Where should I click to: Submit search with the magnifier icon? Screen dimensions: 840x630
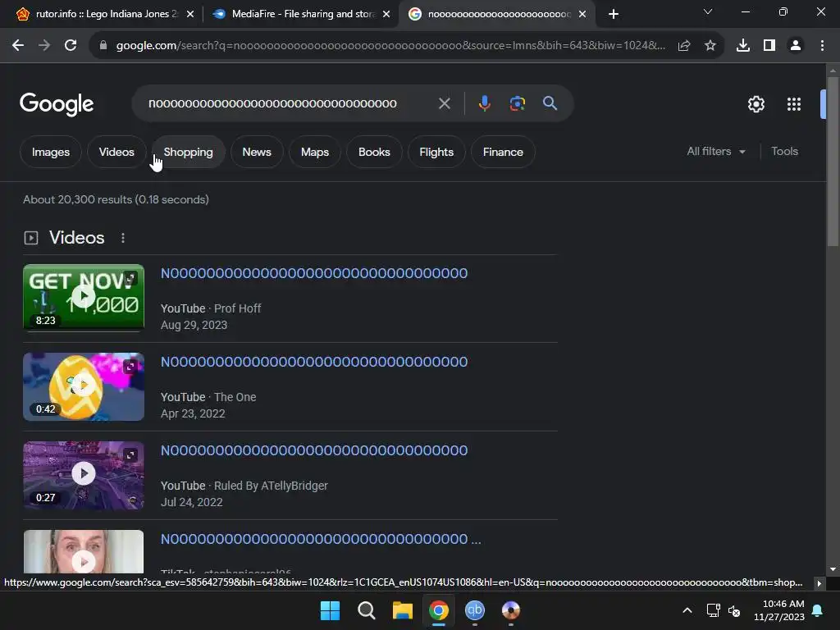(x=550, y=103)
